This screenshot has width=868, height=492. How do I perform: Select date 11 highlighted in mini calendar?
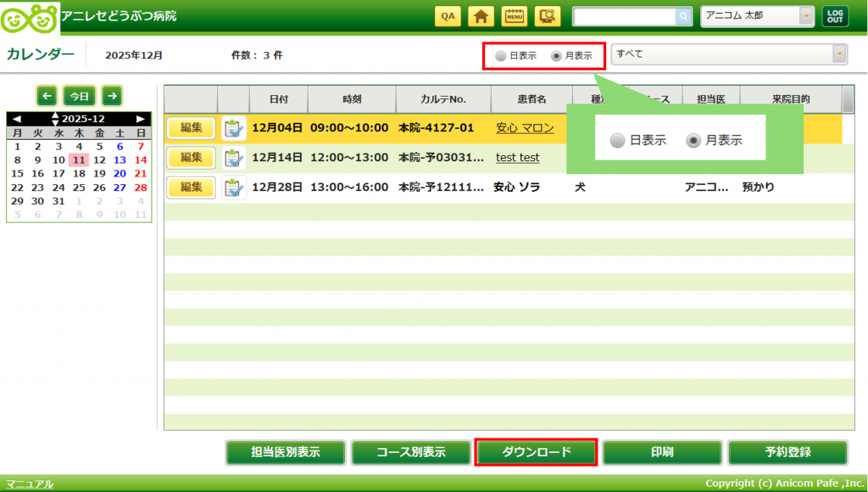click(78, 159)
